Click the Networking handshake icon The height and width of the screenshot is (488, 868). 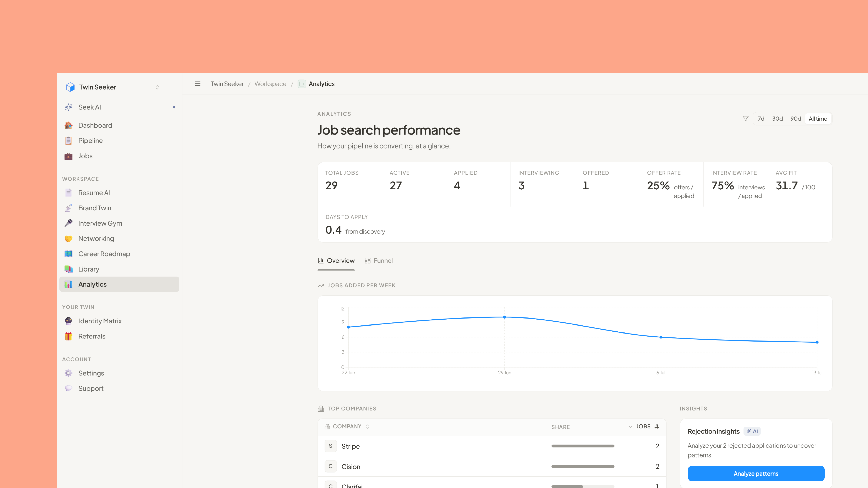pyautogui.click(x=68, y=239)
